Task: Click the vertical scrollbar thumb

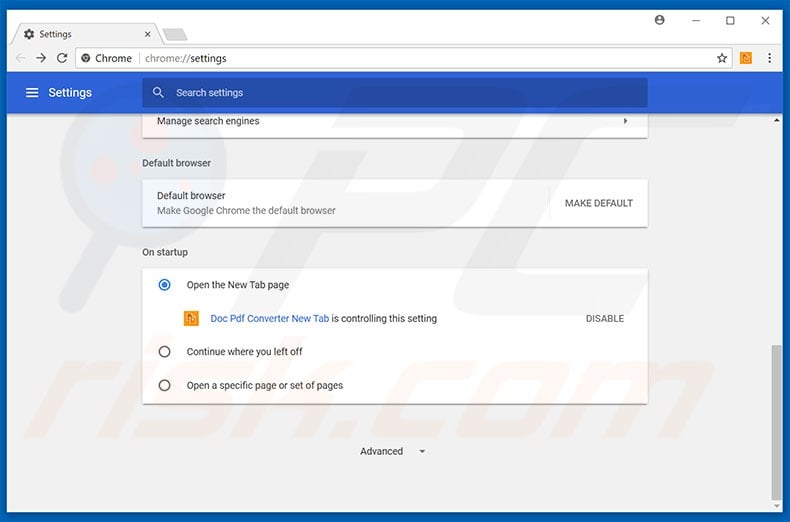Action: pyautogui.click(x=776, y=422)
